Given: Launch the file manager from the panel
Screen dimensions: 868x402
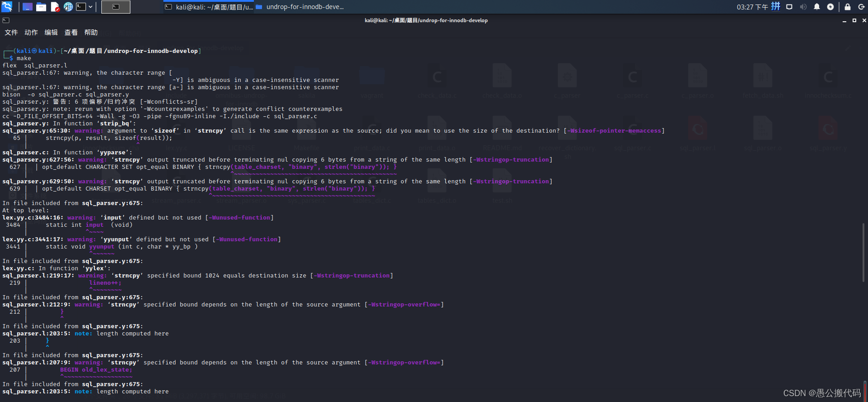Looking at the screenshot, I should tap(41, 7).
